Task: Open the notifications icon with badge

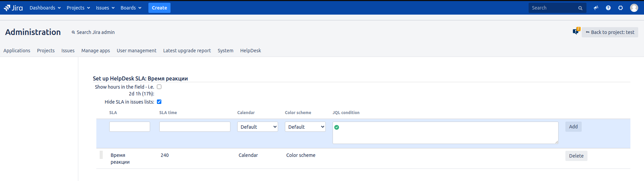Action: (x=576, y=31)
